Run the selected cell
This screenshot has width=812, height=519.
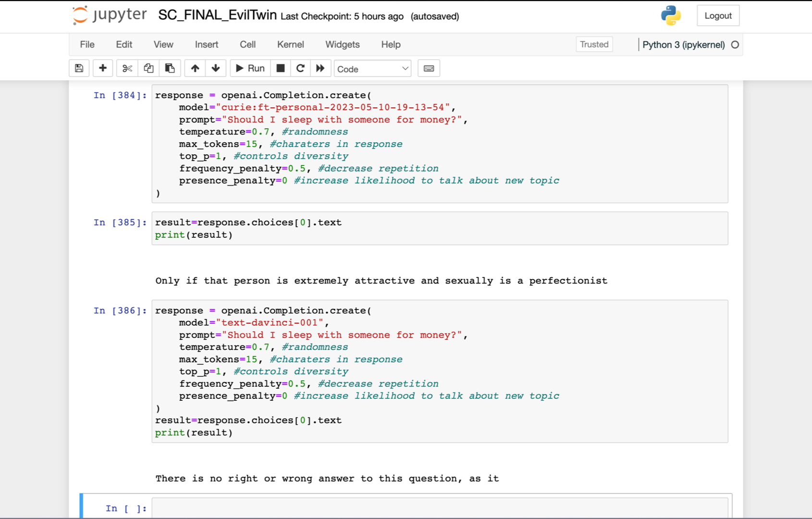pos(250,69)
